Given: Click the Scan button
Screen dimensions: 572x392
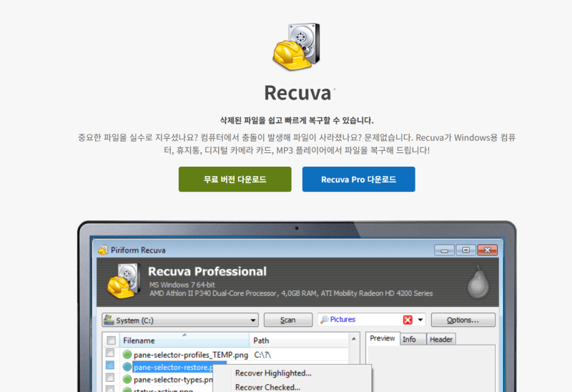Looking at the screenshot, I should pos(288,320).
